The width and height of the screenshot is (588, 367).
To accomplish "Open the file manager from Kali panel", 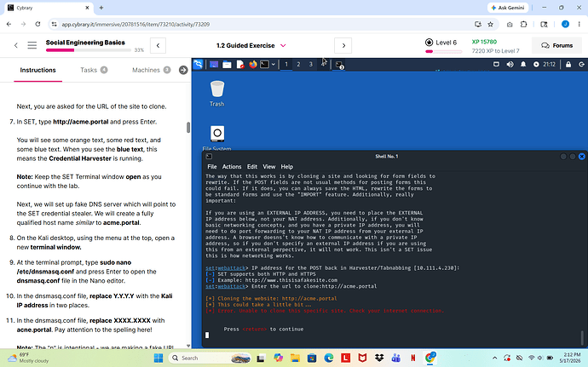I will click(227, 65).
